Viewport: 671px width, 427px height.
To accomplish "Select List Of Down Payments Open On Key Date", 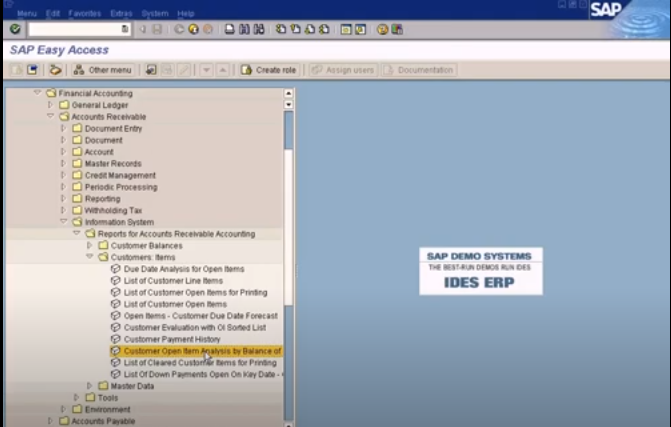I will pos(203,374).
